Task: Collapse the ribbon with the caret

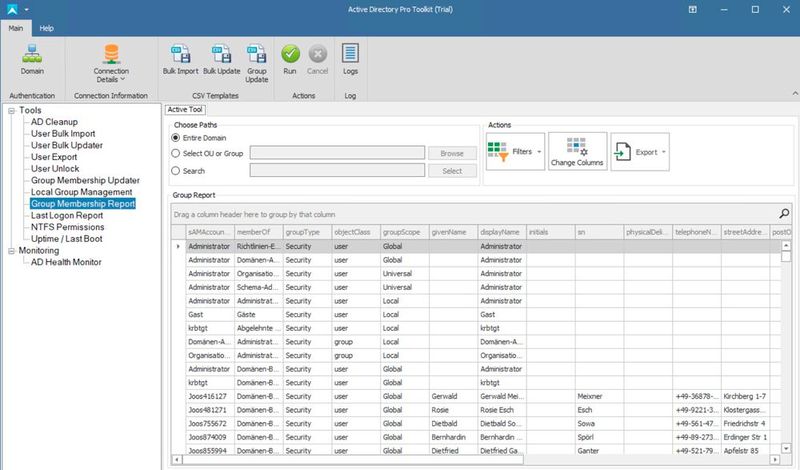Action: (795, 93)
